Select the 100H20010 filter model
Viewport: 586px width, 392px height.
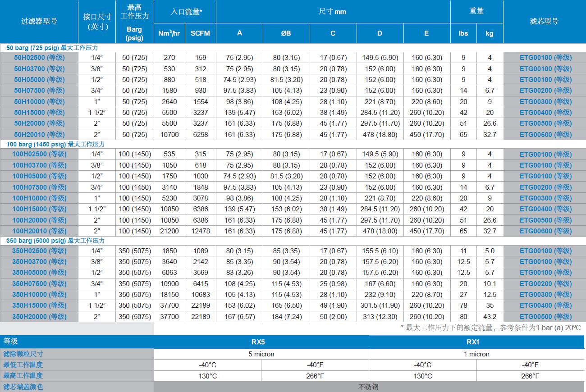point(39,231)
